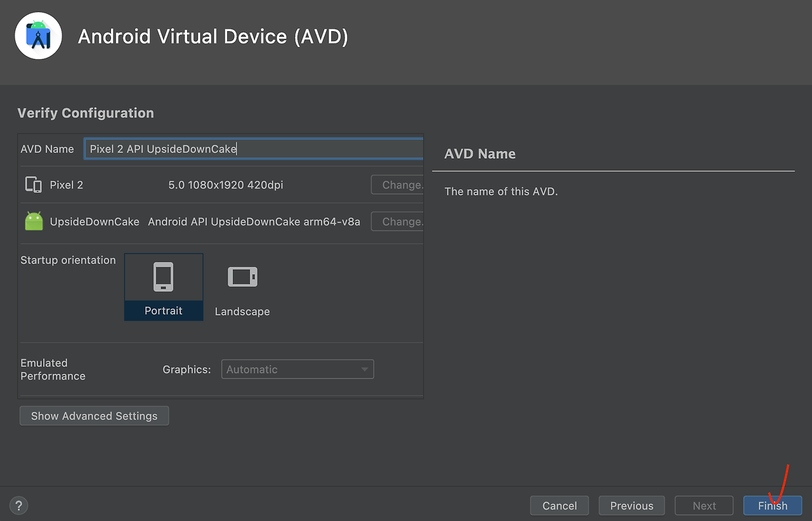812x521 pixels.
Task: Go back with Previous button
Action: point(632,506)
